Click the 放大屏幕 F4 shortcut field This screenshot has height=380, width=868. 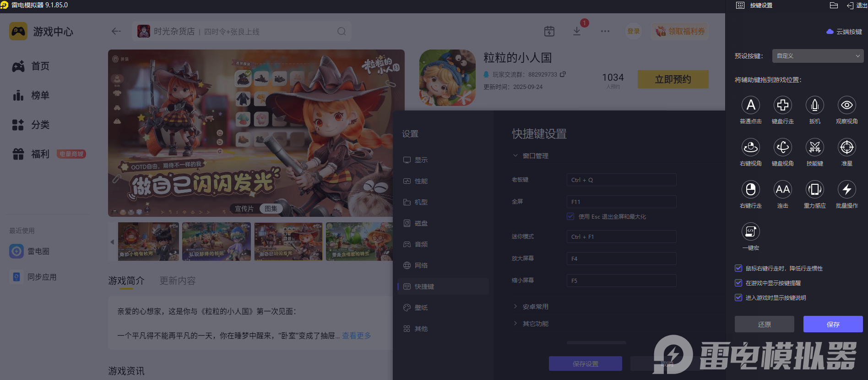tap(622, 259)
